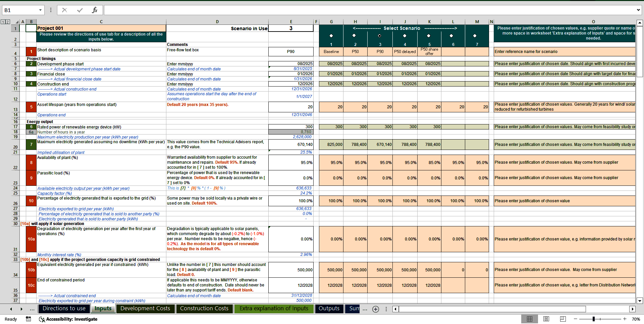Screen dimensions: 644x324
Task: Select scenario 4 radio button
Action: (x=405, y=36)
